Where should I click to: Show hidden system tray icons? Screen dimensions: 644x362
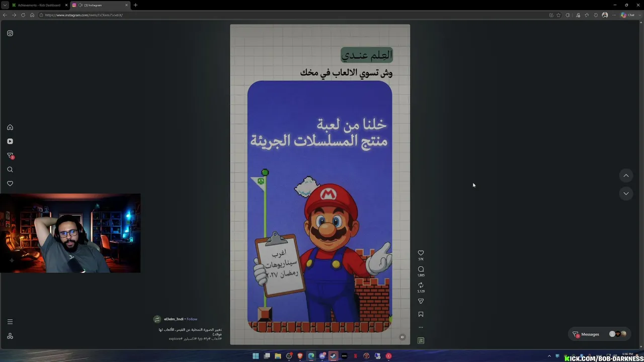click(x=549, y=356)
